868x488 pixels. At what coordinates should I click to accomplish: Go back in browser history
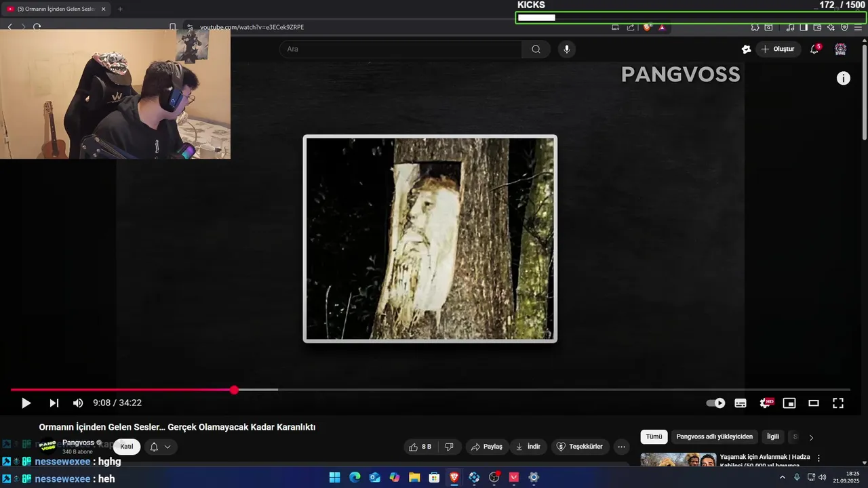[9, 27]
